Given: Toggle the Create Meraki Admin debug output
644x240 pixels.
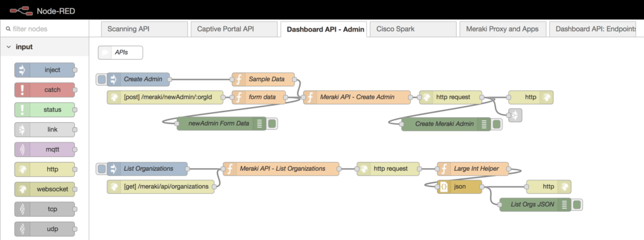Looking at the screenshot, I should pos(496,123).
